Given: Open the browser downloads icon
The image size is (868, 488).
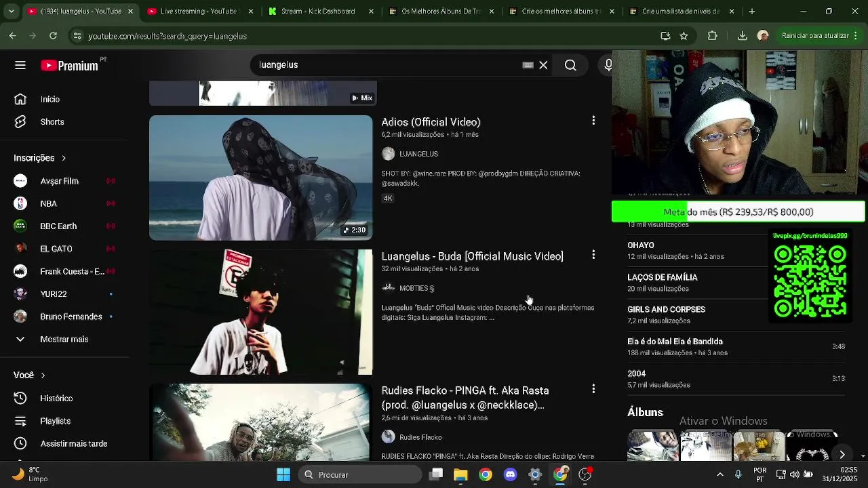Looking at the screenshot, I should pos(742,36).
